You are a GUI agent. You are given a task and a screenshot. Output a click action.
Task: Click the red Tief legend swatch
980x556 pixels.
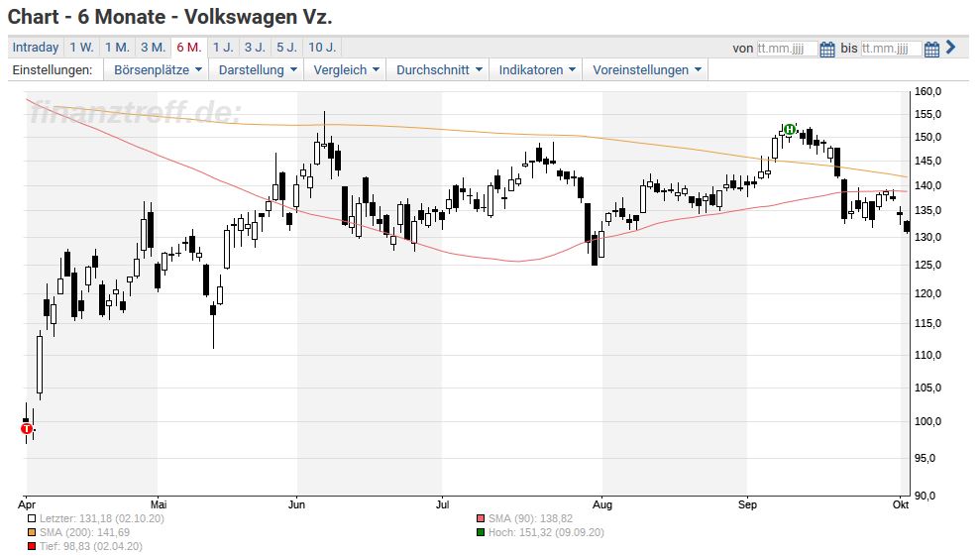tap(32, 547)
